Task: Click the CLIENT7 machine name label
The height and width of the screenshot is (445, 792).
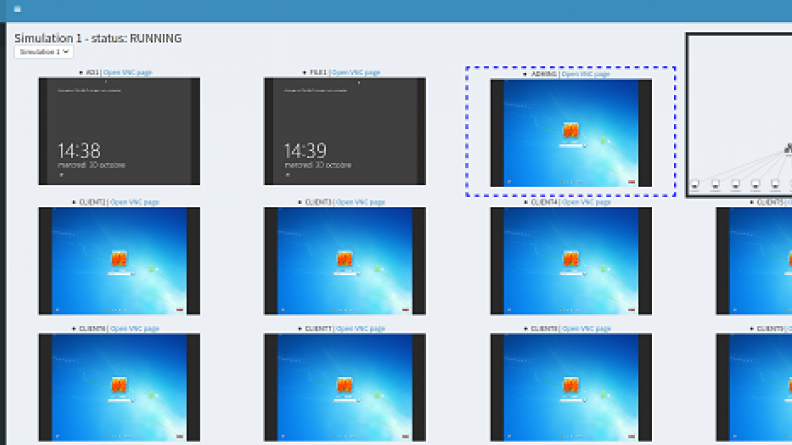Action: (x=318, y=328)
